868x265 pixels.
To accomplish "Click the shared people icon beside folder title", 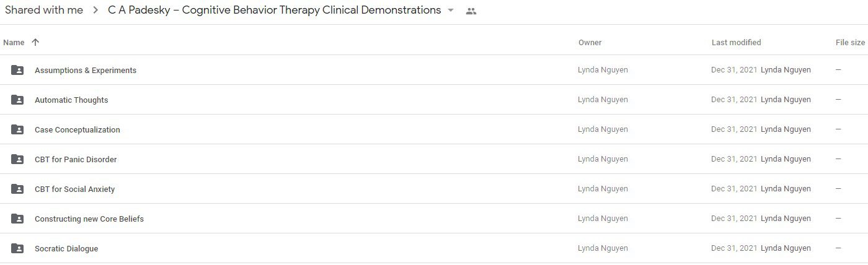I will tap(471, 11).
